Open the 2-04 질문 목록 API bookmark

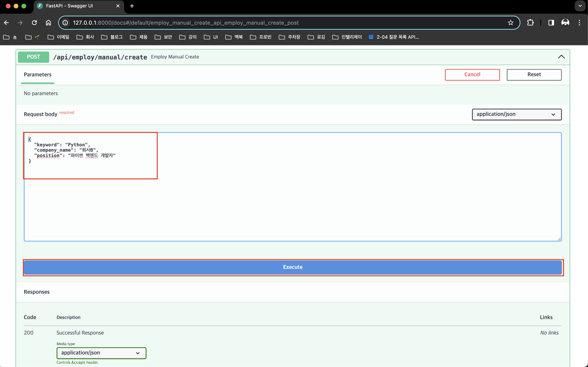[394, 37]
